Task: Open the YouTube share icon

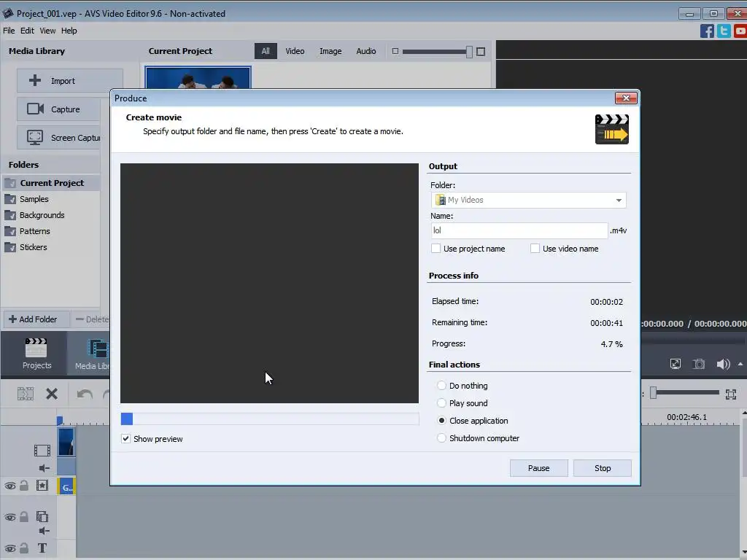Action: click(x=740, y=31)
